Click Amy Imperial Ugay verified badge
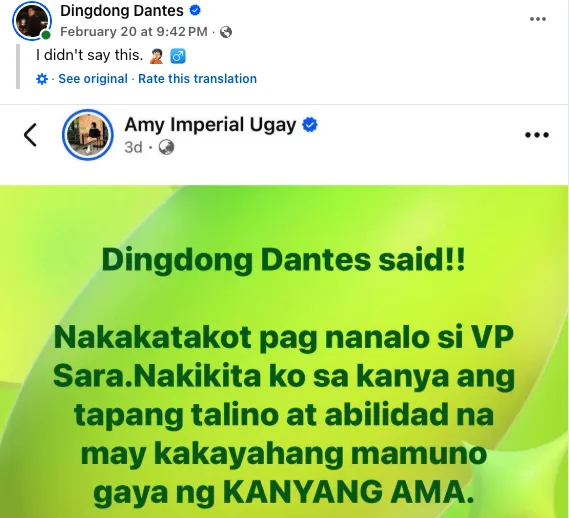 [x=310, y=125]
